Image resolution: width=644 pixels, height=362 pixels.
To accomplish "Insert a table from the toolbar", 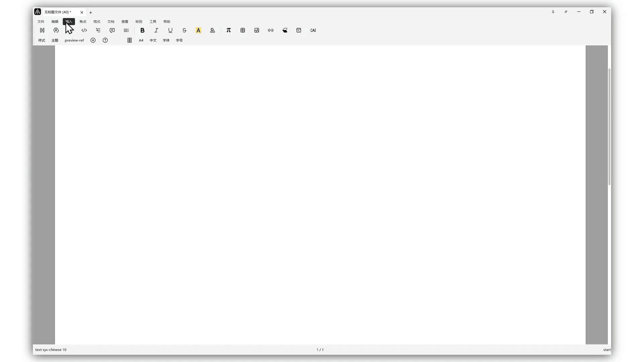I will (x=243, y=30).
